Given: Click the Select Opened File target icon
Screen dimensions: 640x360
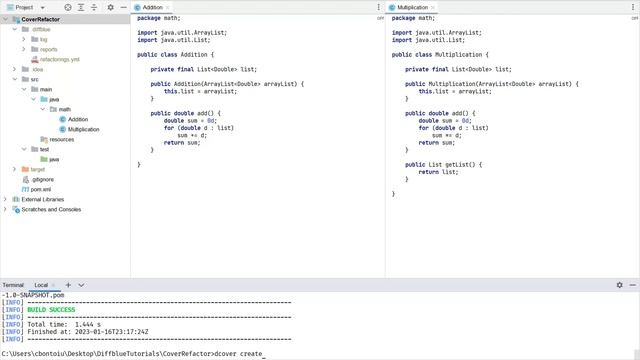Looking at the screenshot, I should (68, 7).
